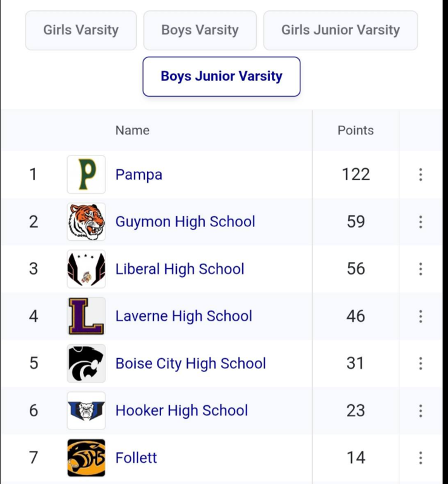448x484 pixels.
Task: Click the Boise City wildcat logo
Action: 86,364
